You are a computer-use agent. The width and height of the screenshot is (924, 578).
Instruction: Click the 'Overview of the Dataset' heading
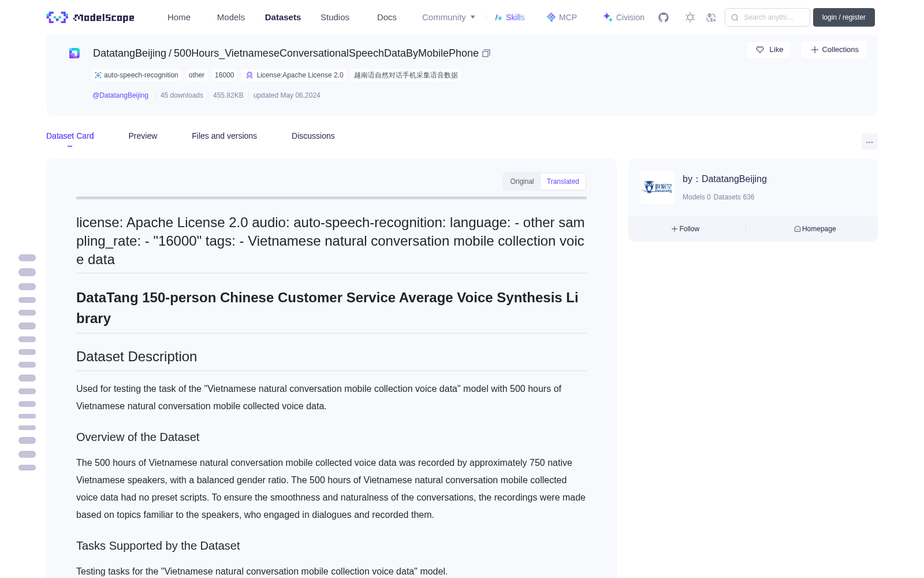point(137,437)
